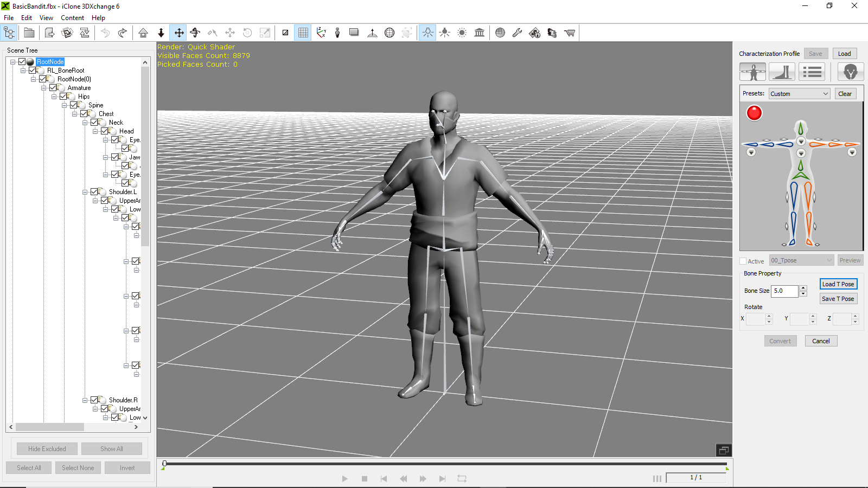Toggle the RL_BoneRoot checkbox
868x488 pixels.
(33, 70)
